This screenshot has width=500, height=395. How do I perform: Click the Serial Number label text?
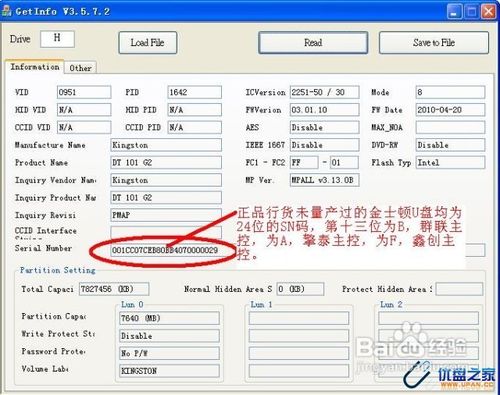[x=43, y=248]
